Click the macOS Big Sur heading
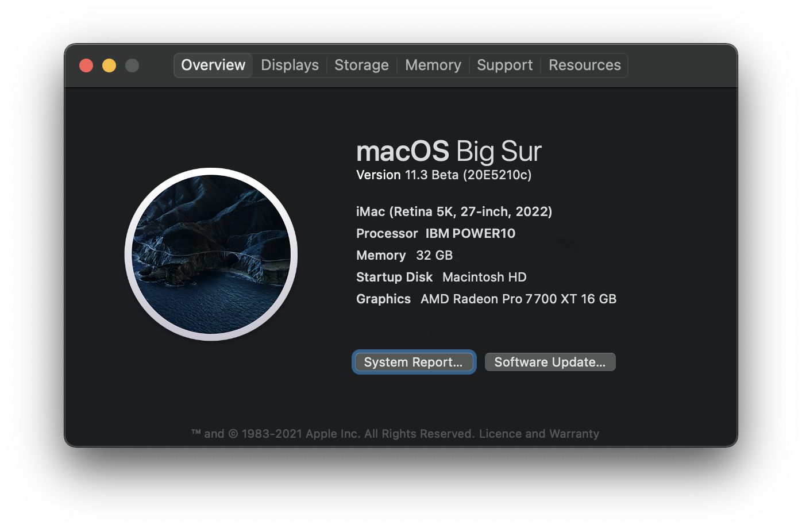 coord(449,152)
